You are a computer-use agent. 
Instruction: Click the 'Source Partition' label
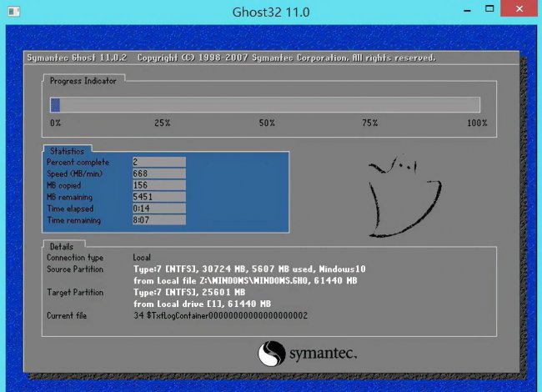coord(75,269)
